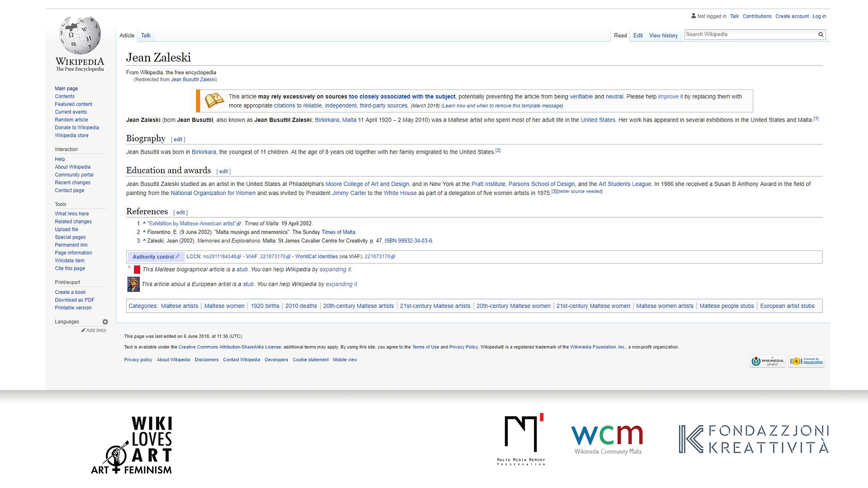Open Maltese women artists category link

click(665, 306)
